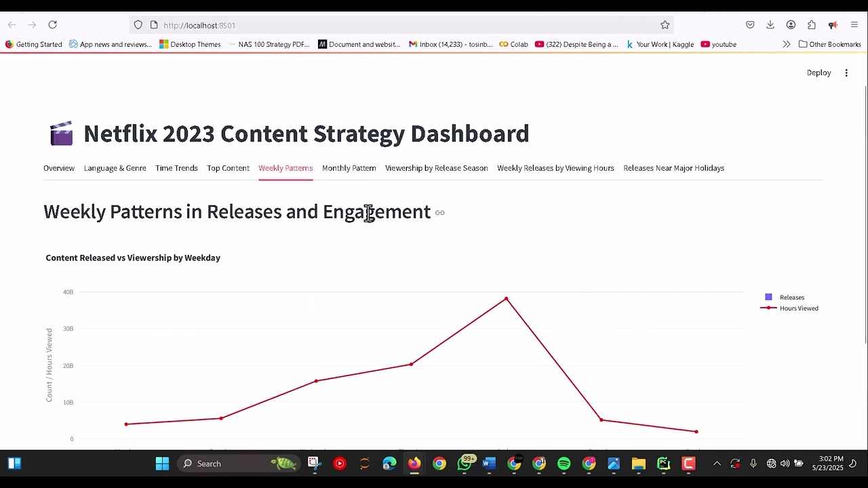Open Microsoft Edge from the taskbar
Screen dimensions: 868x488
pyautogui.click(x=389, y=464)
